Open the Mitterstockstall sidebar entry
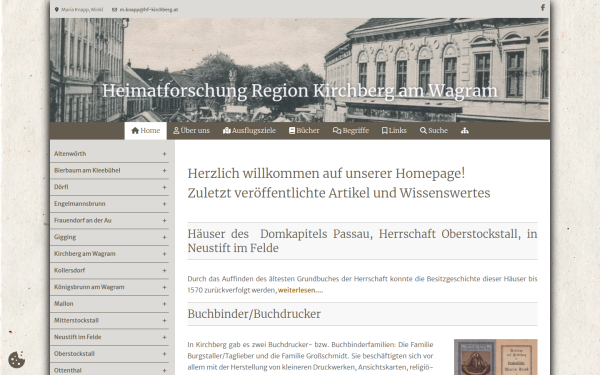Image resolution: width=600 pixels, height=375 pixels. tap(77, 320)
